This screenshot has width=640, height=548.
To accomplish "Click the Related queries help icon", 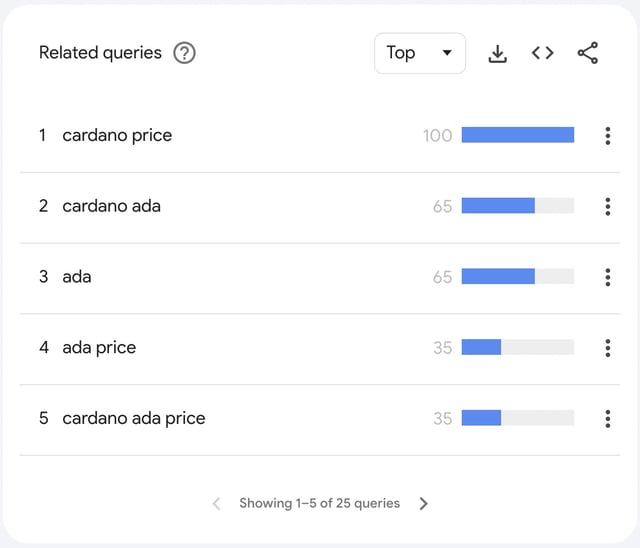I will pyautogui.click(x=184, y=53).
